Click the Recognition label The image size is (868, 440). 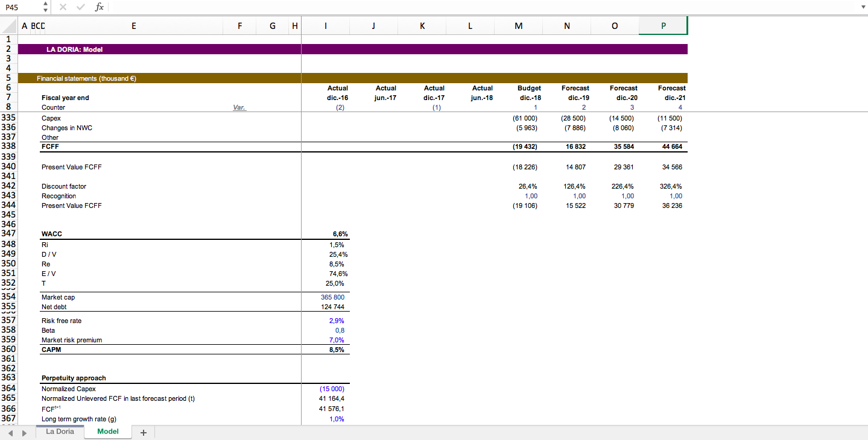pos(59,196)
